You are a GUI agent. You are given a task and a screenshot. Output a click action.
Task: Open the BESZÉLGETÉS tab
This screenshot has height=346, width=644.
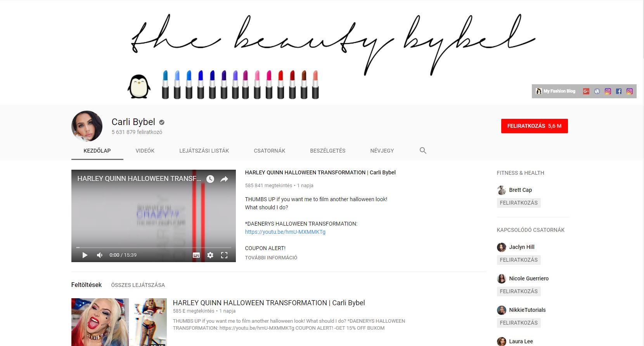[328, 151]
